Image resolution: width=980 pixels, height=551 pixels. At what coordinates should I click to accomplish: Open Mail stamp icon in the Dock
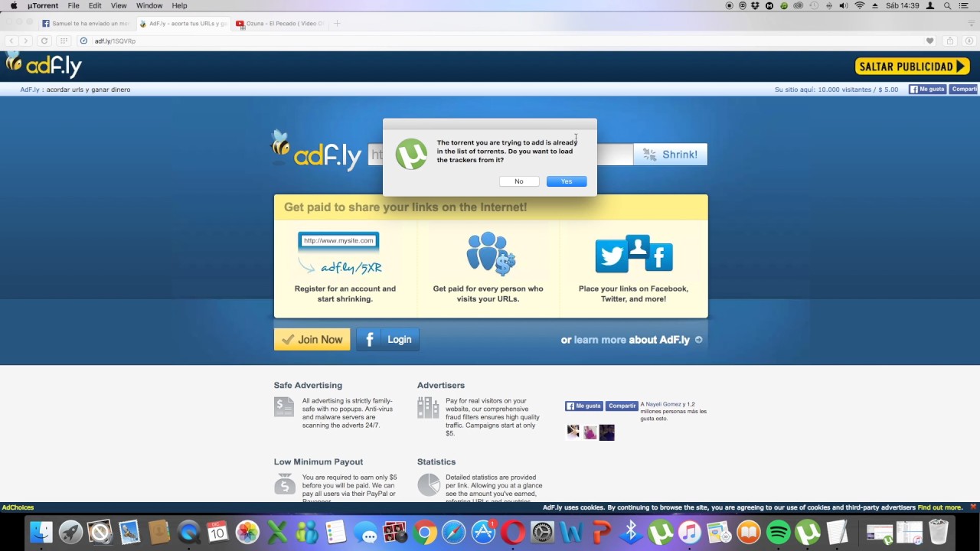[x=129, y=532]
